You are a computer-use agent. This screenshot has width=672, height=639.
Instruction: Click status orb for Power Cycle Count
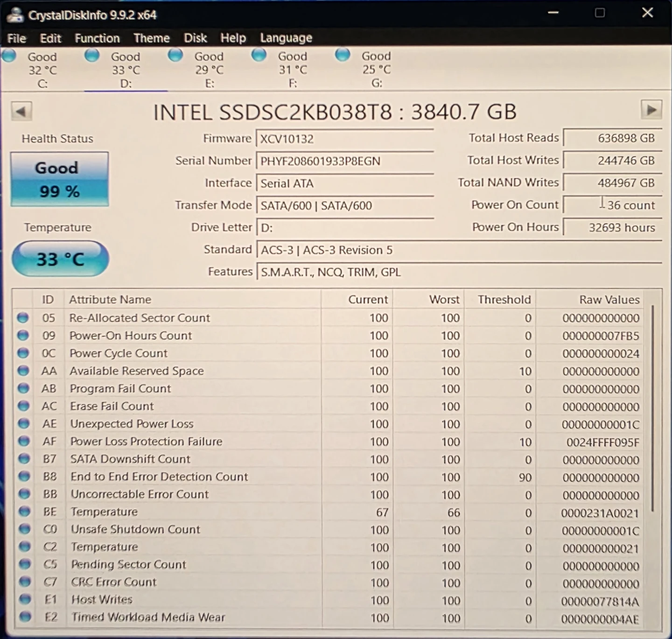click(23, 353)
